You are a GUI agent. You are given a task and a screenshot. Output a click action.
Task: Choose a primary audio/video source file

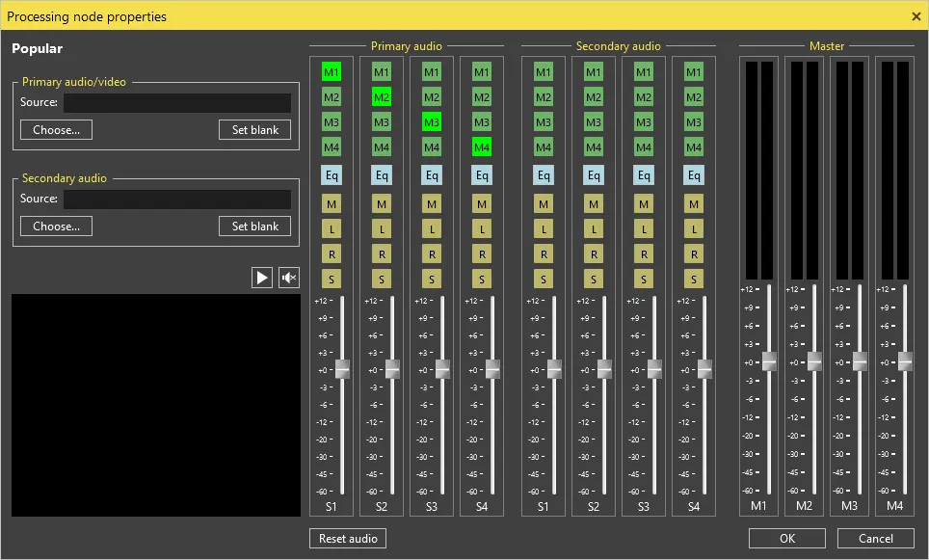pyautogui.click(x=55, y=129)
